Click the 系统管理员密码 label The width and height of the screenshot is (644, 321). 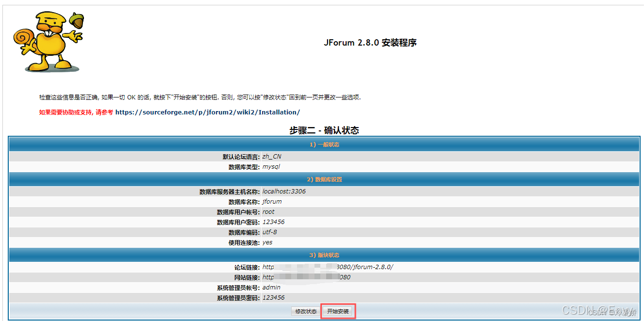click(238, 298)
